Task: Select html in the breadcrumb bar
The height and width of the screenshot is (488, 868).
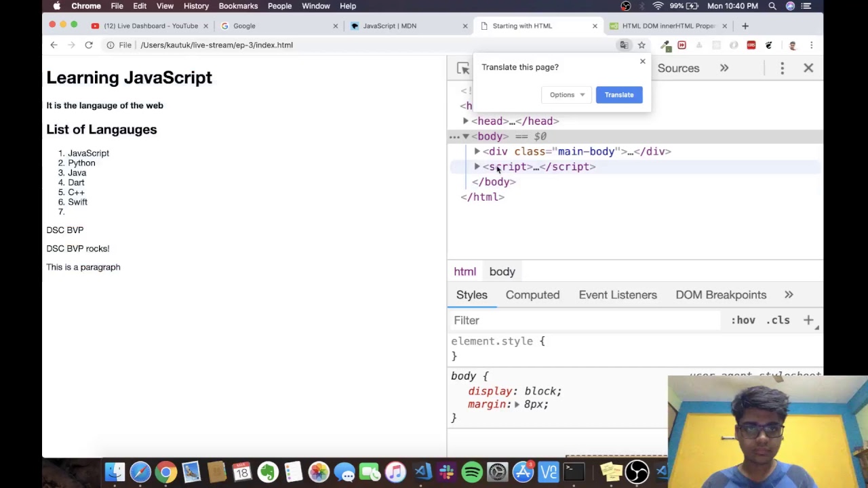Action: pos(465,272)
